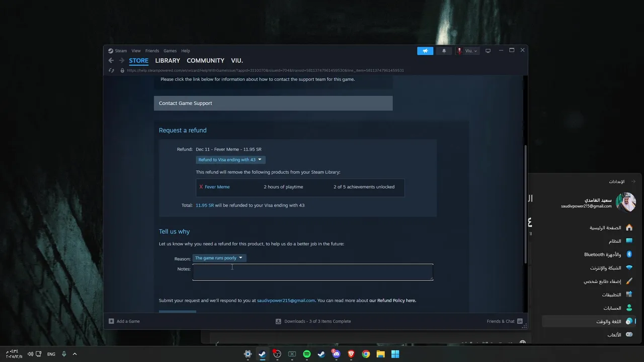The image size is (644, 362).
Task: Open the Settings gear on the taskbar
Action: click(248, 354)
